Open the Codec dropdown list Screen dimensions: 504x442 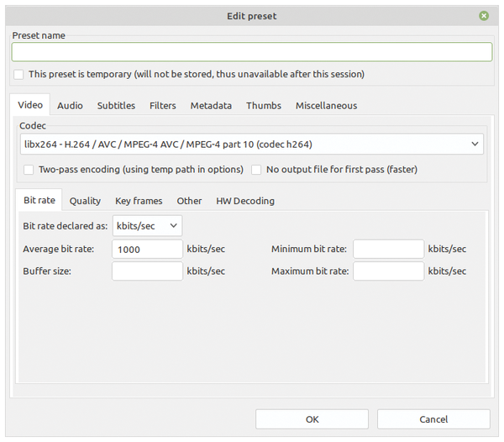click(252, 144)
